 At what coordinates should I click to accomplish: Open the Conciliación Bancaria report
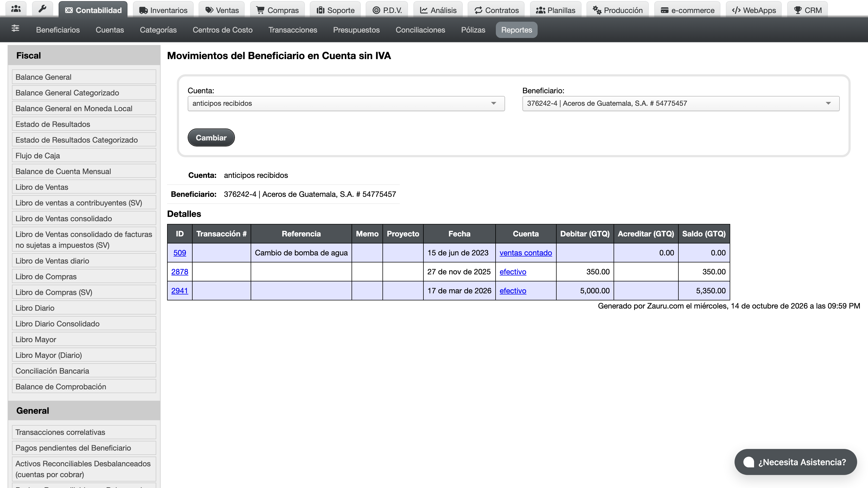[84, 371]
